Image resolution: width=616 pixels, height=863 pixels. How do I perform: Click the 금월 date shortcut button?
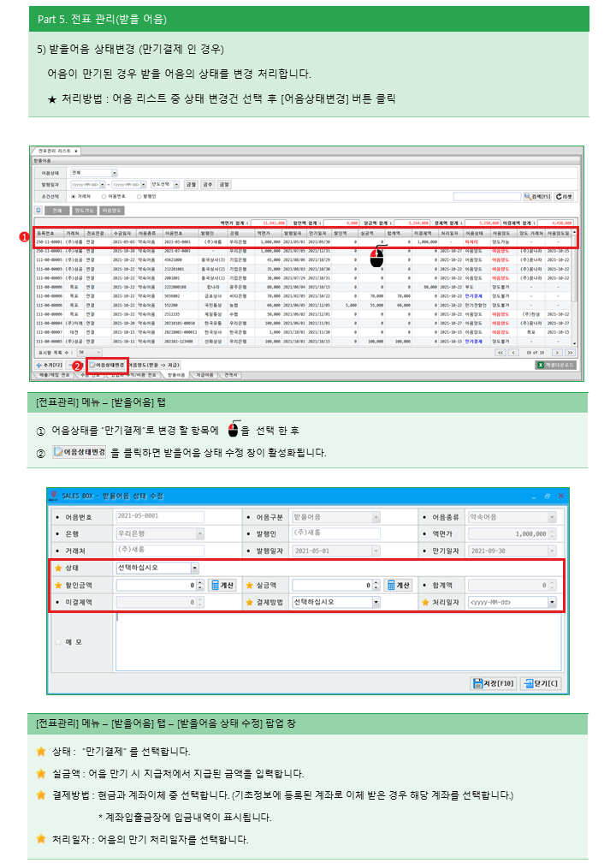pos(191,184)
